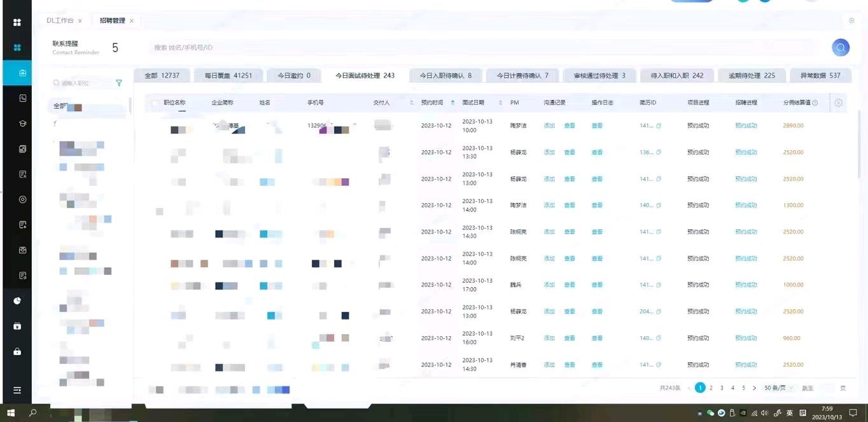Open the lock icon in the sidebar
868x422 pixels.
tap(17, 351)
